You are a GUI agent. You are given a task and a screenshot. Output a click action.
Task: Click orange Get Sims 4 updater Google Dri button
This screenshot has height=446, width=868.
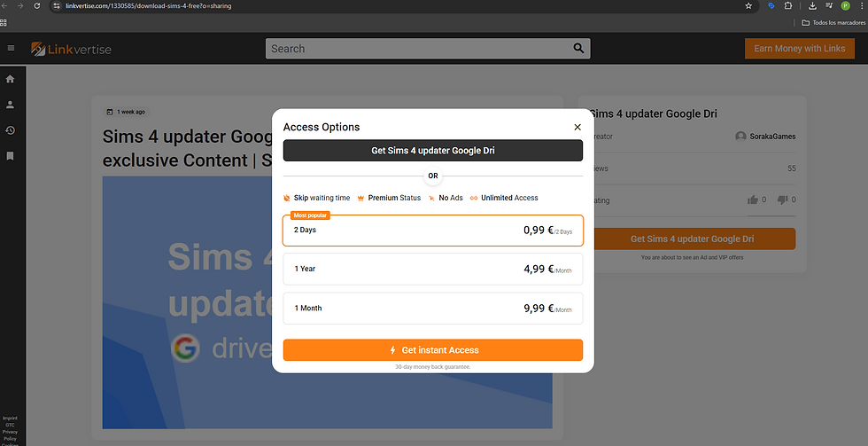pyautogui.click(x=694, y=239)
